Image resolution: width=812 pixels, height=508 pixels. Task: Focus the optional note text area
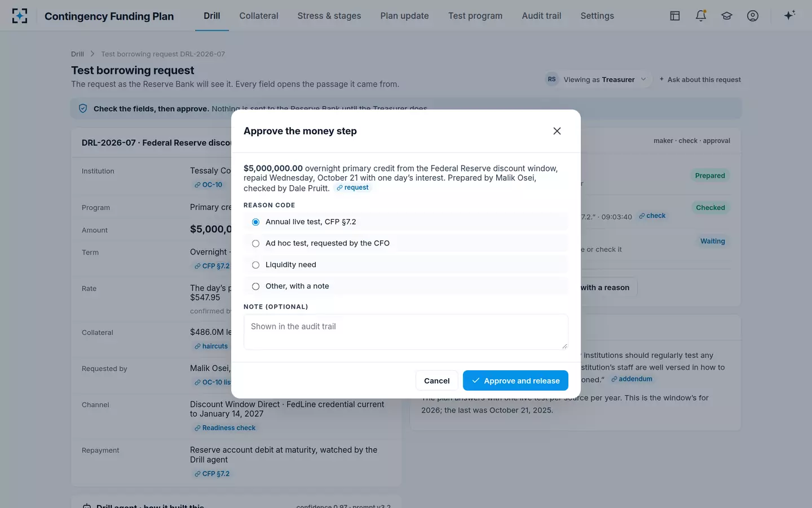406,332
